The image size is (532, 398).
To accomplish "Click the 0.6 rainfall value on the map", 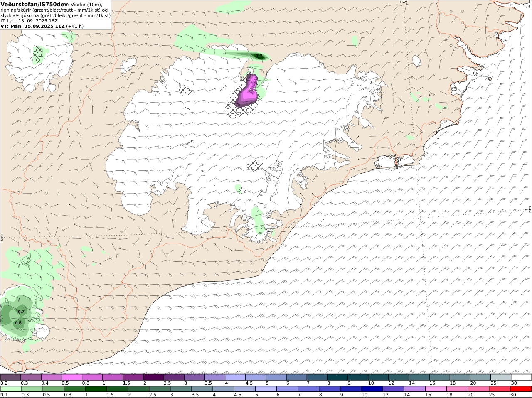I will pyautogui.click(x=18, y=323).
